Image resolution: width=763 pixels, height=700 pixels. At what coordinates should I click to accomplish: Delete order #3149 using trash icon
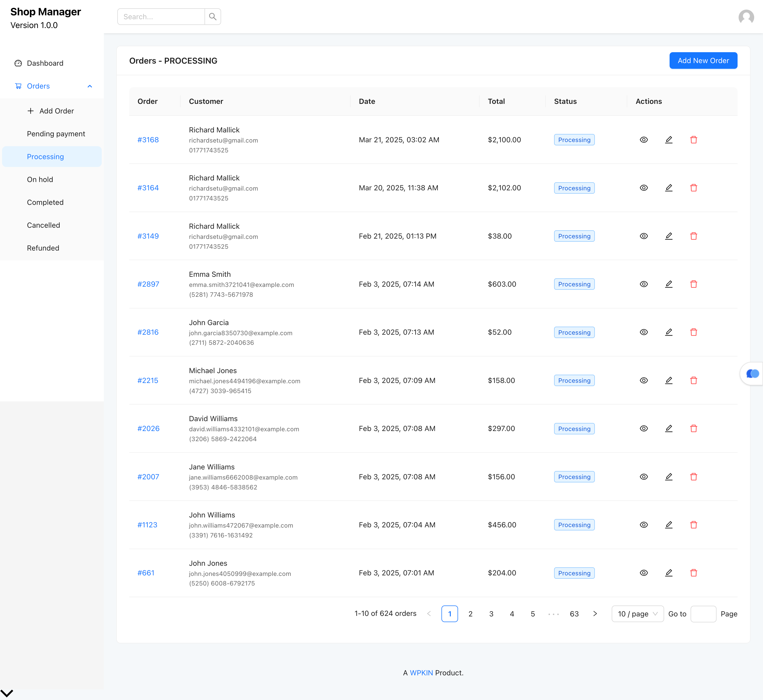pos(694,236)
